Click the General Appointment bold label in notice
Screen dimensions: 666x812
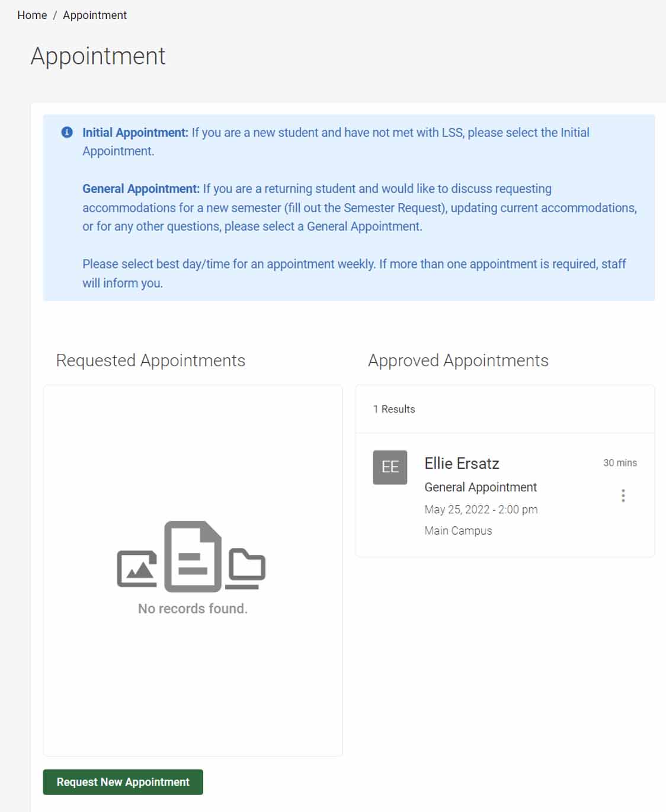pos(141,188)
